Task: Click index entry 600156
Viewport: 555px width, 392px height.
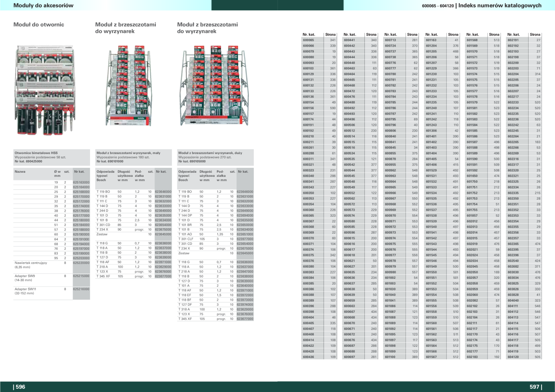Action: [308, 108]
